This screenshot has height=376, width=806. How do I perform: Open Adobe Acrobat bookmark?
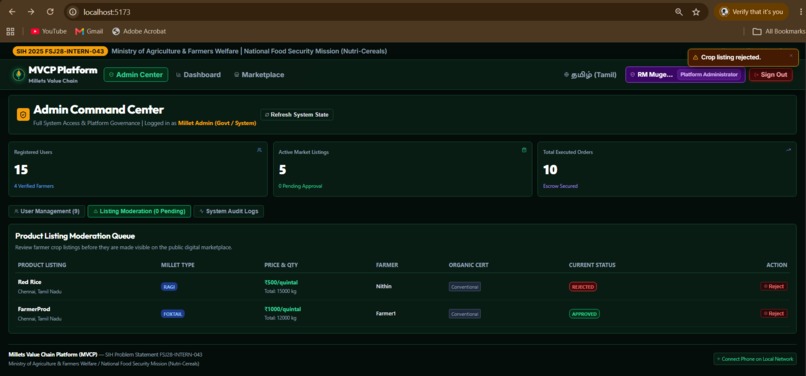(139, 31)
